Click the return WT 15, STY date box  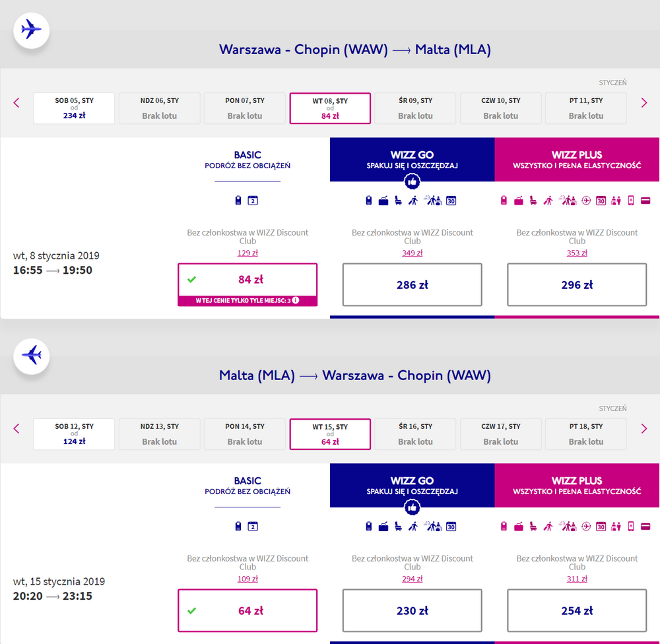(330, 434)
